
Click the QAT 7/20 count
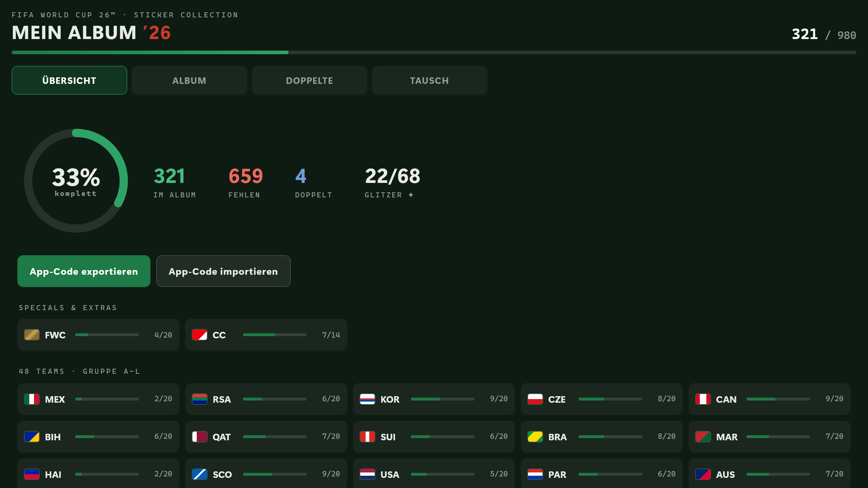pos(331,436)
